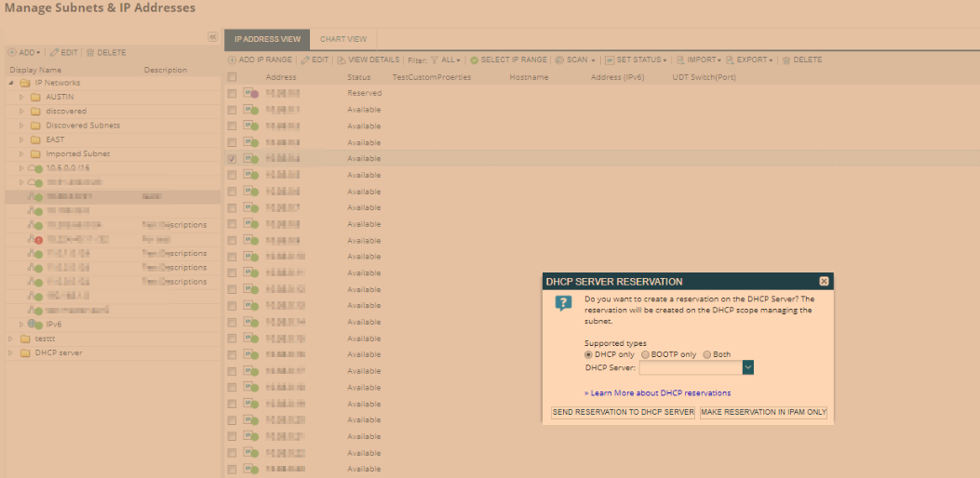Uncheck the selected highlighted address row checkbox
Viewport: 980px width, 478px height.
(x=233, y=159)
